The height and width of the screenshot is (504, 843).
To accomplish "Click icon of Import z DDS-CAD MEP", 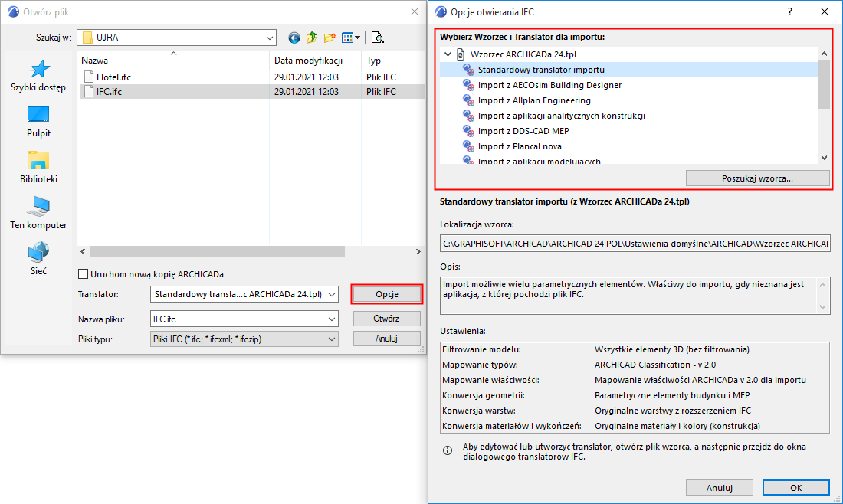I will (x=469, y=130).
